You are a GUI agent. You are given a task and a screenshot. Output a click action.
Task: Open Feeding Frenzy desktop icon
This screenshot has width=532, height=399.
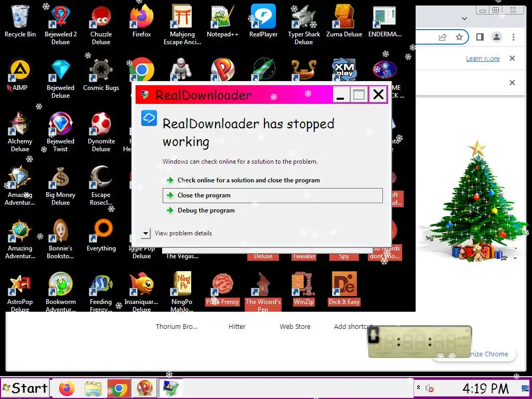click(101, 292)
